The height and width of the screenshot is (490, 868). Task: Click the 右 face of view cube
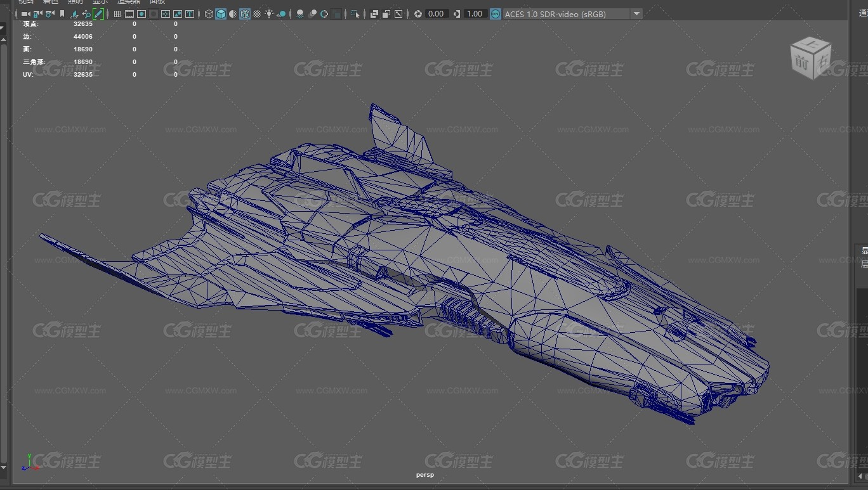coord(822,61)
